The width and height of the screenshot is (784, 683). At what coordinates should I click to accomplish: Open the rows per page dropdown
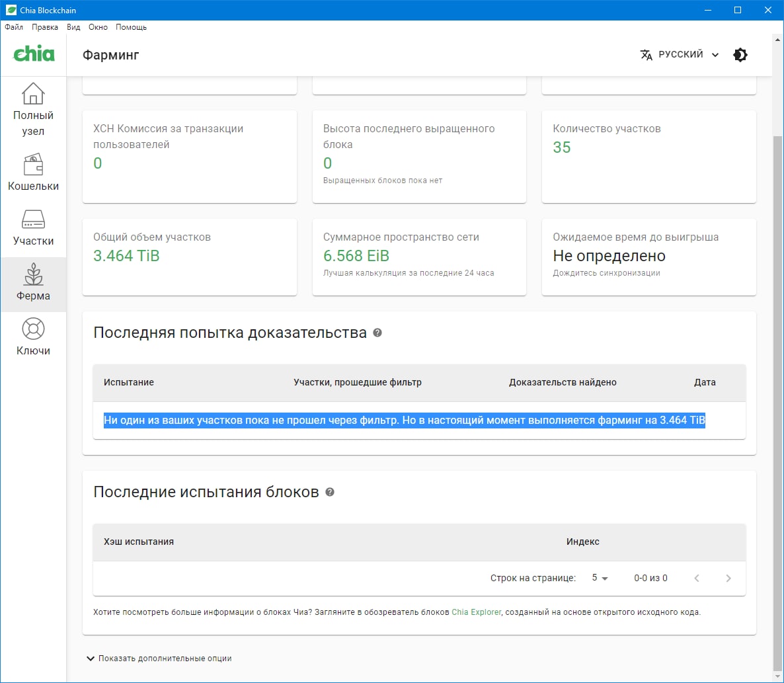(x=600, y=578)
